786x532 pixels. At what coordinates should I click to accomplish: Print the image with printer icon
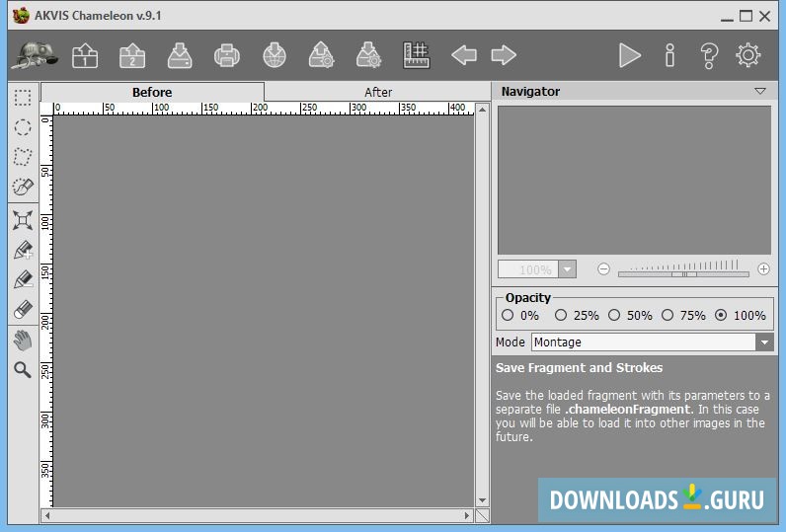coord(226,55)
